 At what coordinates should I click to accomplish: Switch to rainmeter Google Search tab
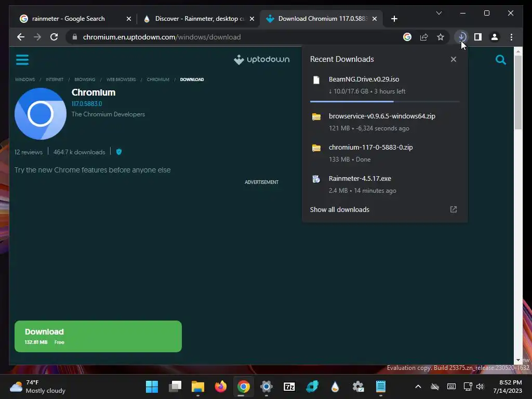68,19
